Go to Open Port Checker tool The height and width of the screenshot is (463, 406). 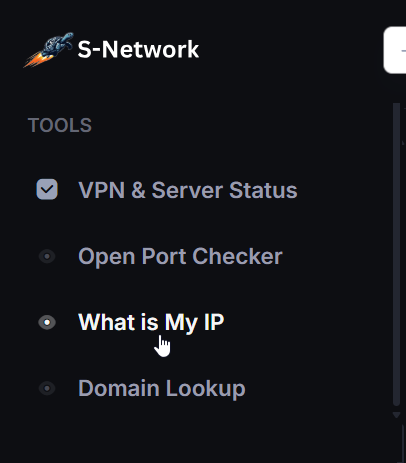[x=180, y=256]
